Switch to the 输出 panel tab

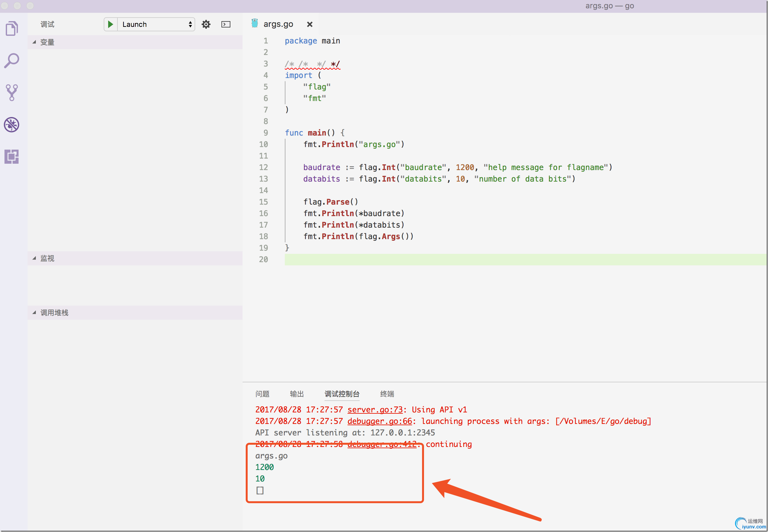coord(297,394)
